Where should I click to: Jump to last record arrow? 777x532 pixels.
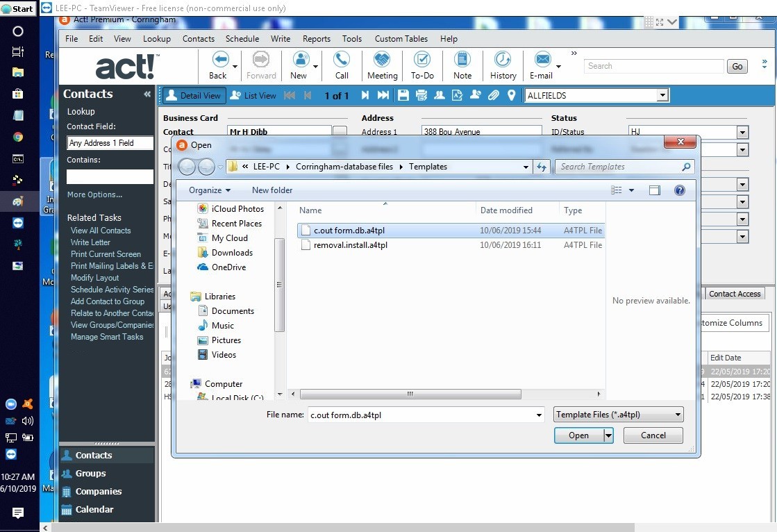(x=383, y=95)
